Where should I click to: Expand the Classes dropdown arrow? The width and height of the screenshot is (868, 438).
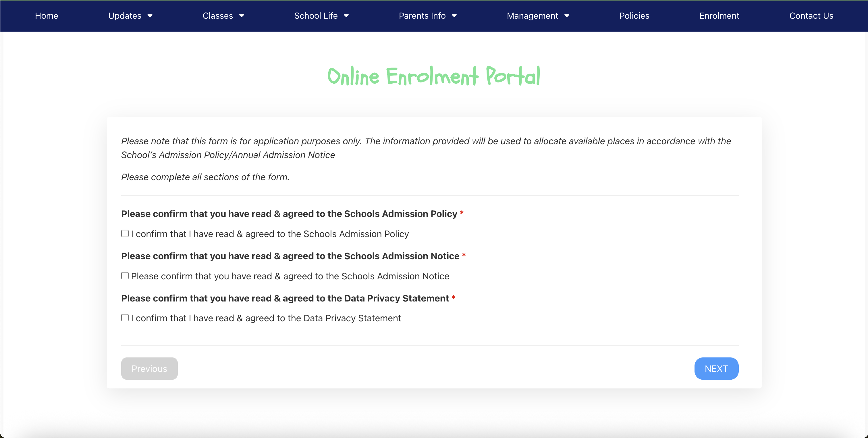(x=242, y=16)
